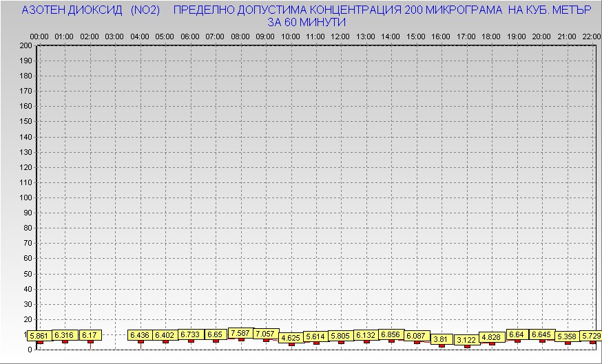602x364 pixels.
Task: Select the 100 tick on the vertical axis
Action: tap(25, 197)
